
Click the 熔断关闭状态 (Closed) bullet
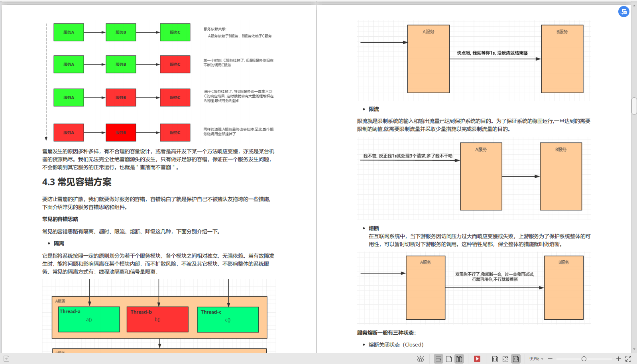396,345
